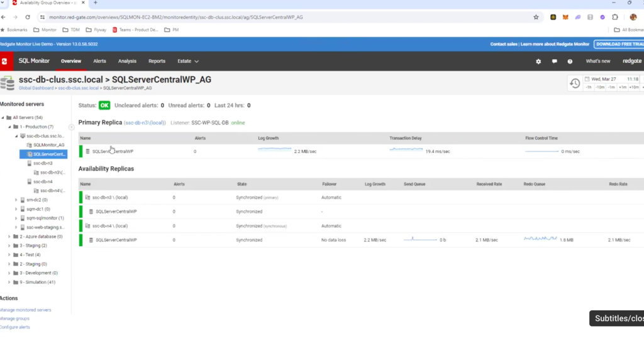The image size is (644, 350).
Task: Open the Configuration gear icon
Action: tap(538, 62)
